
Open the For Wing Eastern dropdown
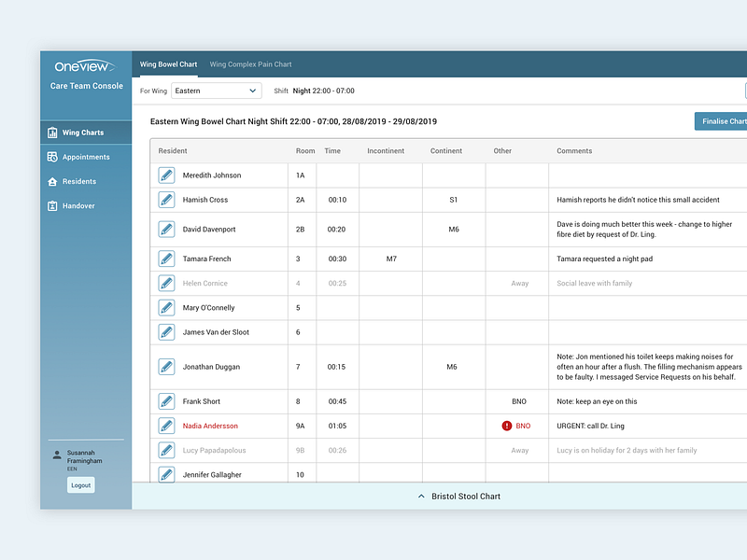click(x=217, y=91)
